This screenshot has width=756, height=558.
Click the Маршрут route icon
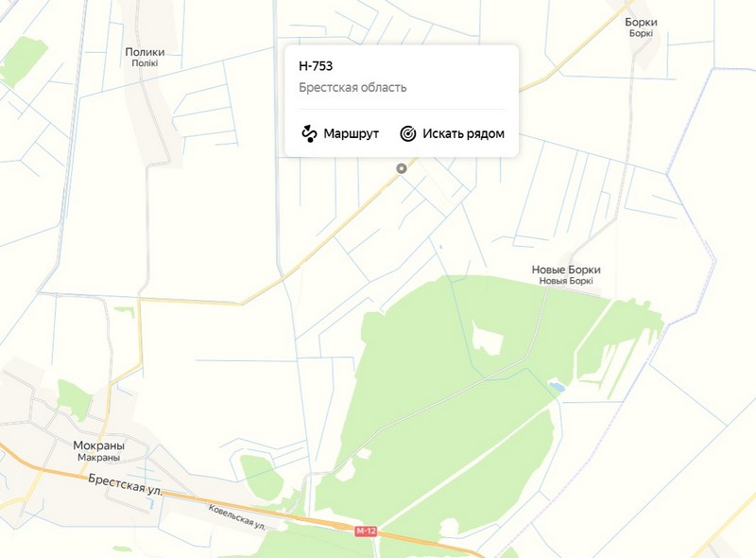click(309, 133)
